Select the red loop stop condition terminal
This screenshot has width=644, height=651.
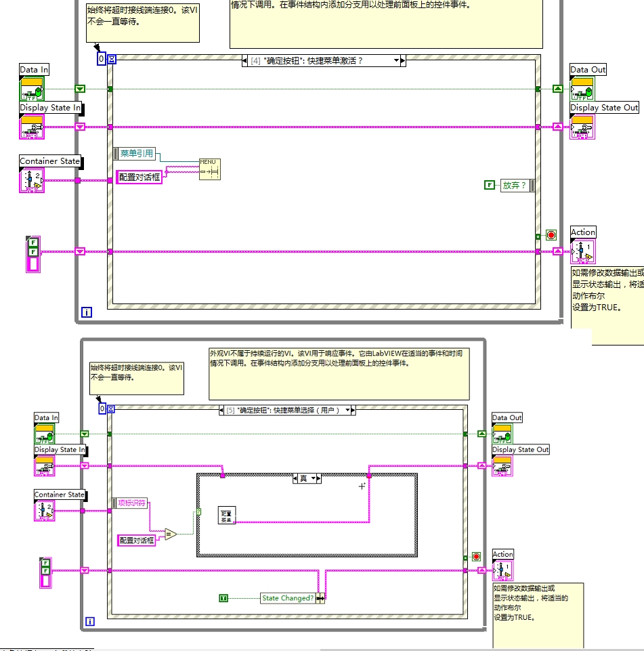551,236
